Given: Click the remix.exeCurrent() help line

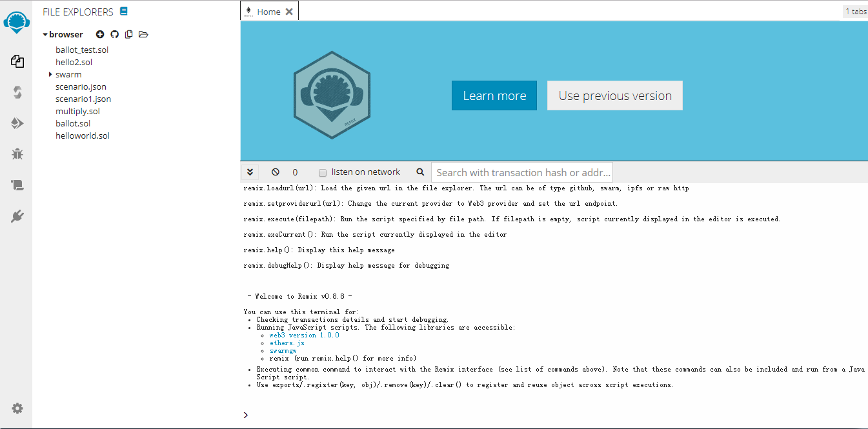Looking at the screenshot, I should (x=376, y=234).
